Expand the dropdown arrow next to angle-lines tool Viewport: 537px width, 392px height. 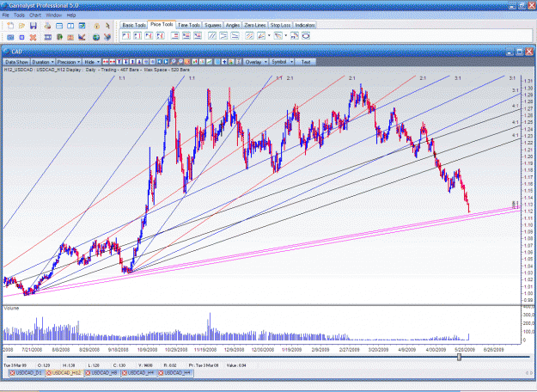tap(286, 35)
